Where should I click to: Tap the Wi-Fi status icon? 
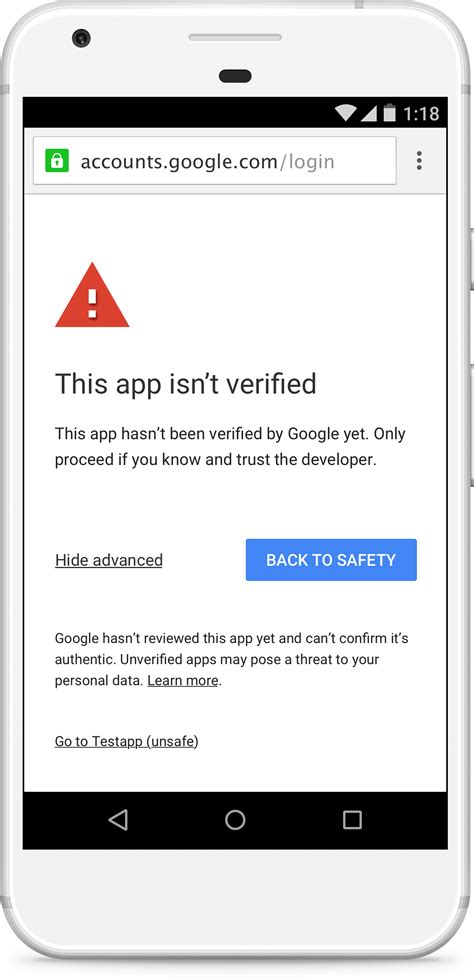pos(346,113)
